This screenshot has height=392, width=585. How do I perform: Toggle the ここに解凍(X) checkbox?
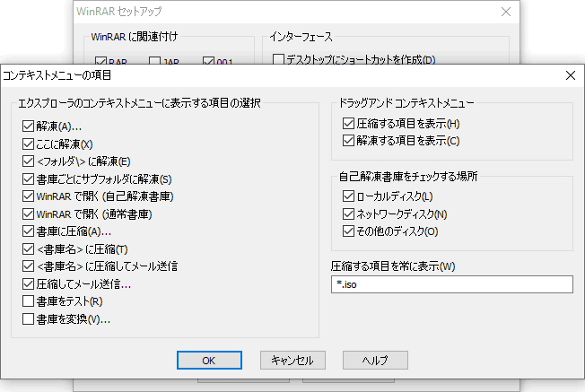coord(29,144)
